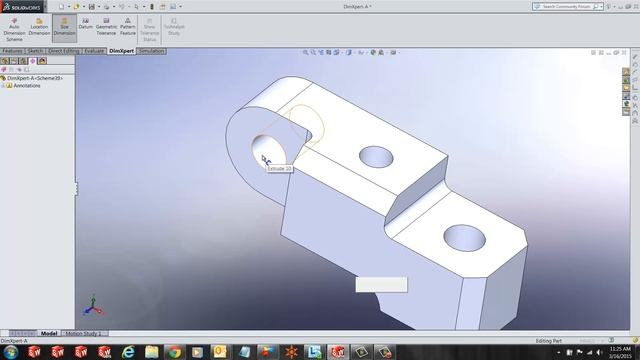The height and width of the screenshot is (360, 640).
Task: Select the Pattern Feature tool
Action: tap(128, 27)
